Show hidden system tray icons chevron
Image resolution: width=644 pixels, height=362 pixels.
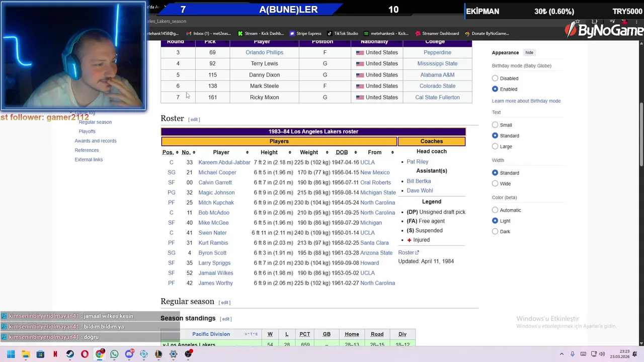tap(561, 354)
